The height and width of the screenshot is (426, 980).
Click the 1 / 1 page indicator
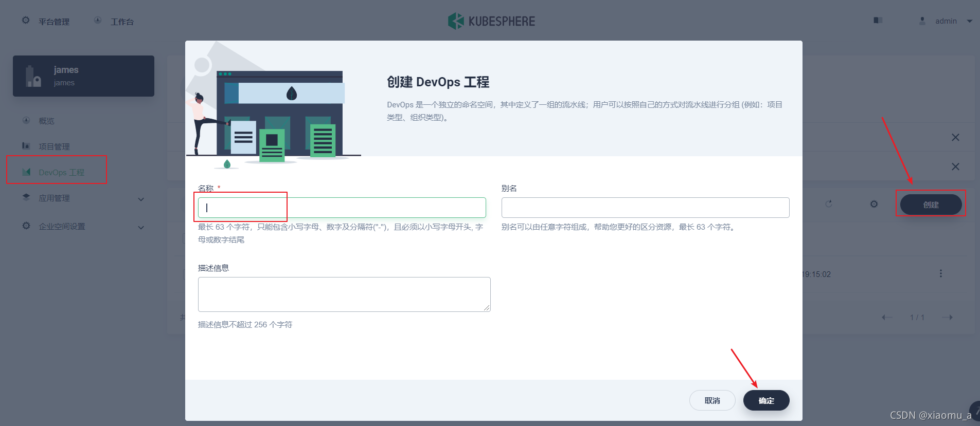(x=917, y=318)
